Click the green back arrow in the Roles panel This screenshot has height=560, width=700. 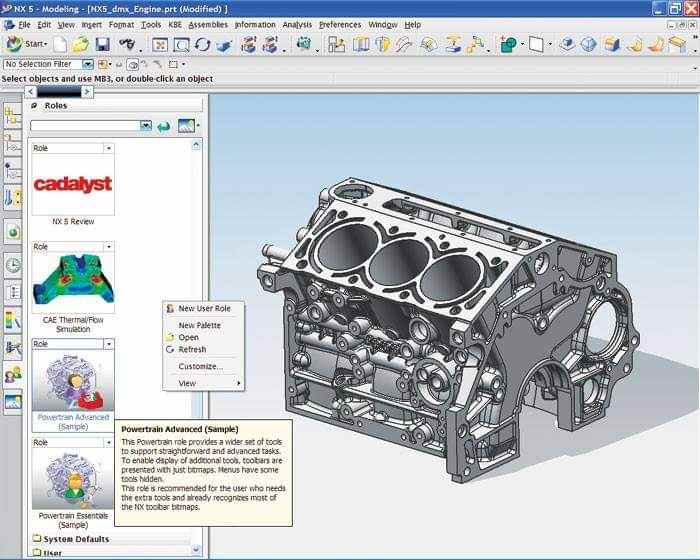coord(163,126)
